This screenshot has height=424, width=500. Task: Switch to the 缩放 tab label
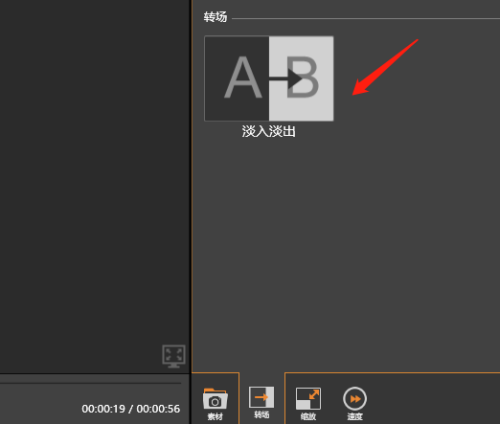coord(308,416)
